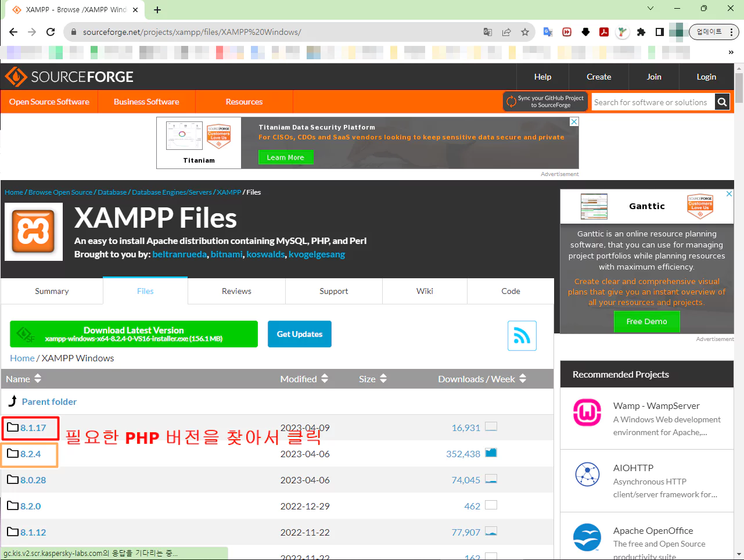Viewport: 744px width, 560px height.
Task: Click the SourceForge logo
Action: click(69, 77)
